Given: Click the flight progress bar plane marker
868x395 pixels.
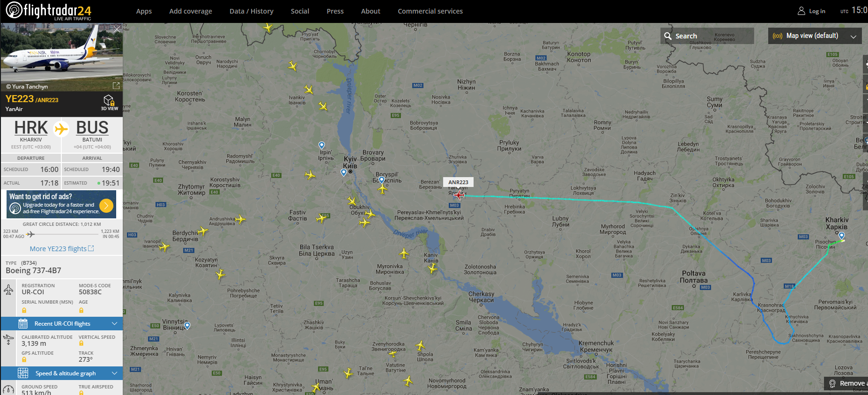Looking at the screenshot, I should [30, 234].
